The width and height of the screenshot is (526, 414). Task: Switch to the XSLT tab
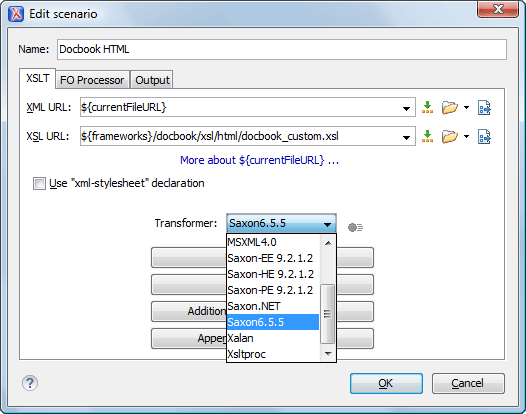(38, 78)
